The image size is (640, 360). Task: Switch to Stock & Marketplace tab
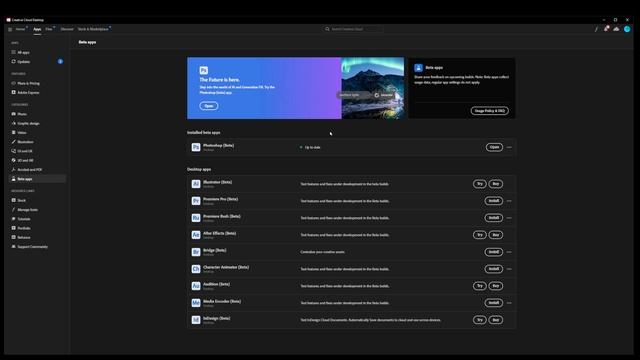coord(93,29)
